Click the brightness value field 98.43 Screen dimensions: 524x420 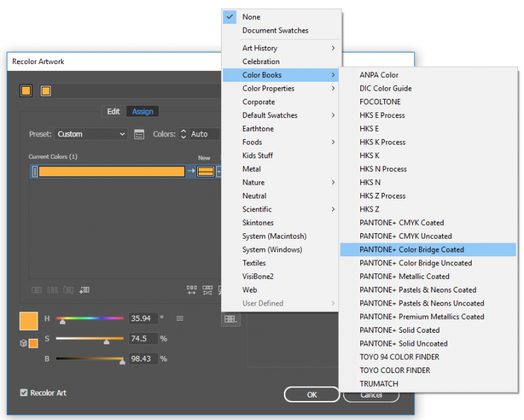coord(143,359)
